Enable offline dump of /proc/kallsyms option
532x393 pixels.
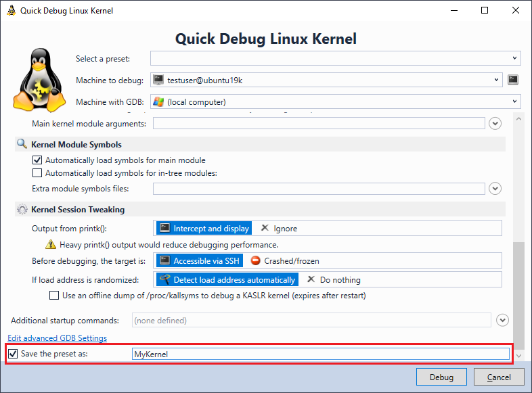pyautogui.click(x=54, y=296)
